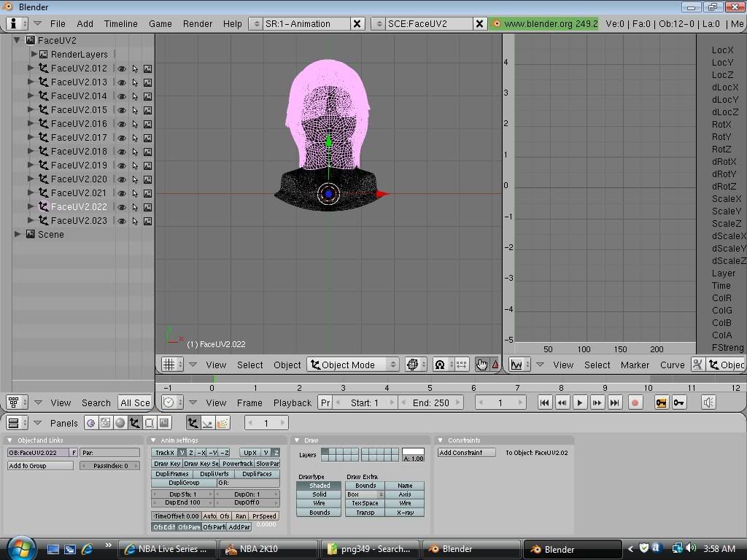747x560 pixels.
Task: Hide FaceUV2.020 using its eye icon
Action: coord(122,179)
